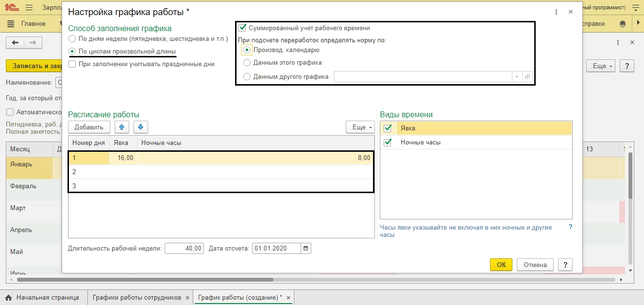
Task: Open Еще menu above schedule table
Action: tap(360, 127)
